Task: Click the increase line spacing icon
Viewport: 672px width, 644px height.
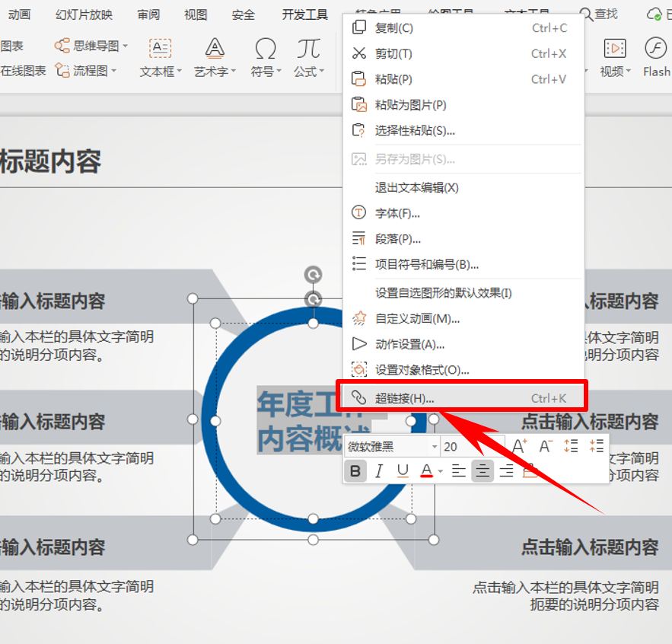Action: [x=571, y=446]
